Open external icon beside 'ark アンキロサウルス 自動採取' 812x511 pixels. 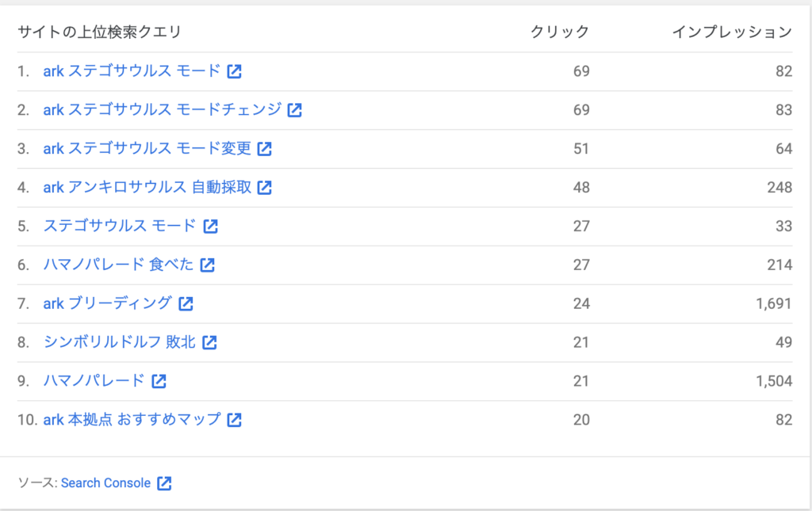point(265,188)
